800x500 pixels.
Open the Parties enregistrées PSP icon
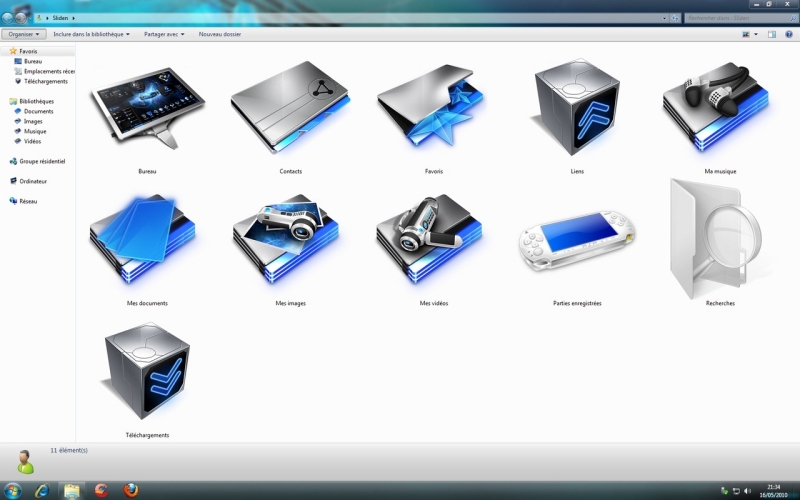coord(578,240)
